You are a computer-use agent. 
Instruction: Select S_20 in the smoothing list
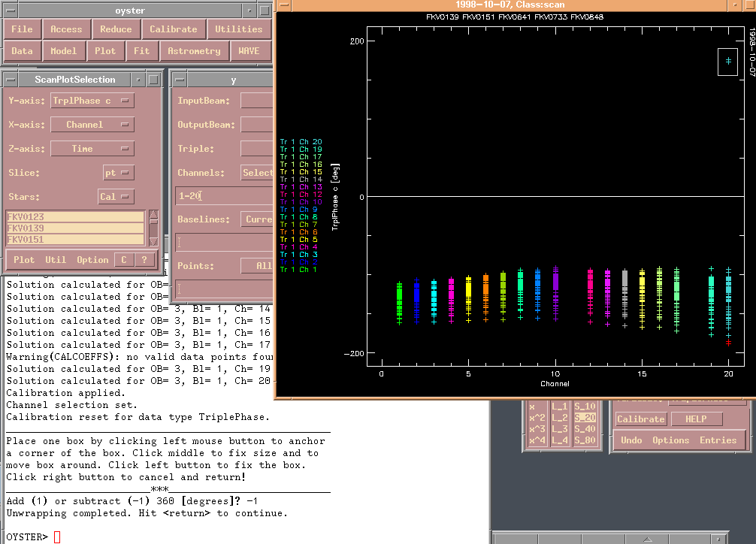[585, 418]
